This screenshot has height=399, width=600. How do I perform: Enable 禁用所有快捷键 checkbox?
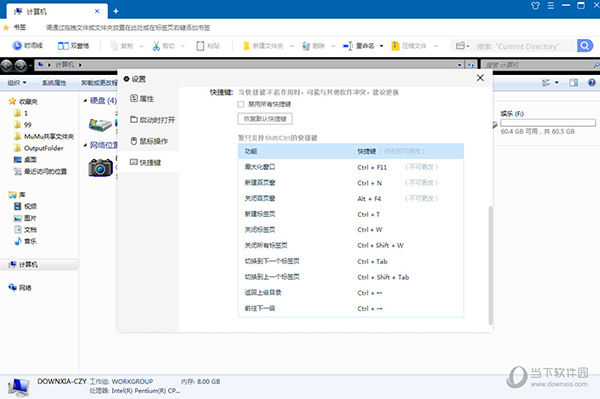(x=241, y=104)
